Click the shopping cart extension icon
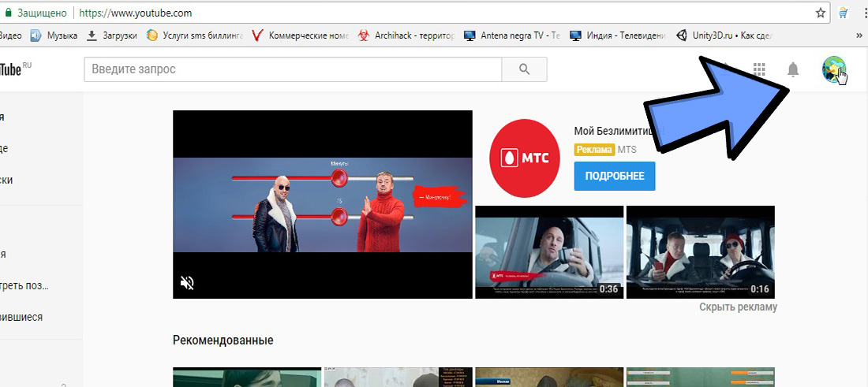Screen dimensions: 868x387 [x=844, y=12]
